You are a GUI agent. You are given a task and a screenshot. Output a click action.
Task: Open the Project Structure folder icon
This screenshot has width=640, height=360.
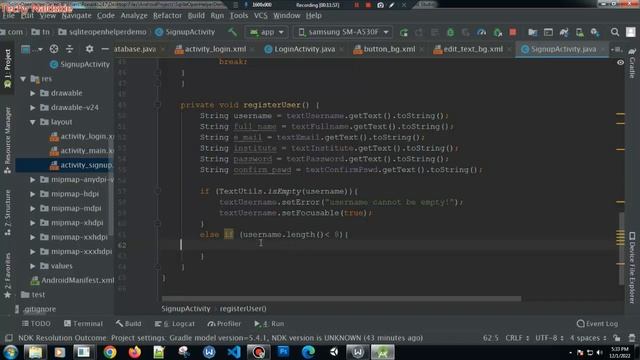coord(532,32)
